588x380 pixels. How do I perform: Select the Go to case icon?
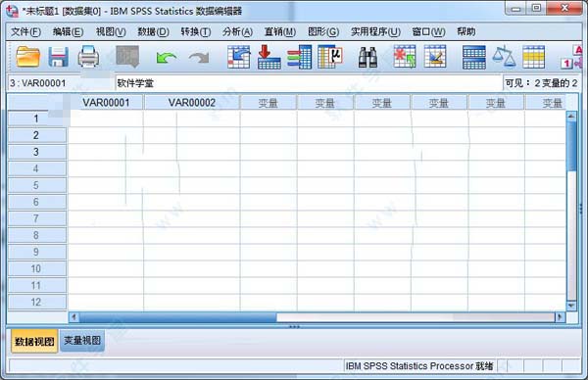pyautogui.click(x=239, y=57)
